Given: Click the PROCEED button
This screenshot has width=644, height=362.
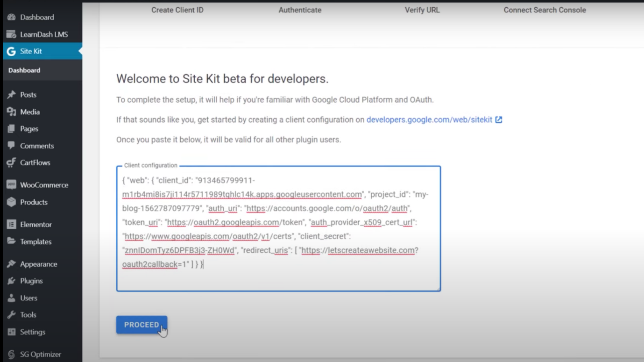Looking at the screenshot, I should (142, 325).
